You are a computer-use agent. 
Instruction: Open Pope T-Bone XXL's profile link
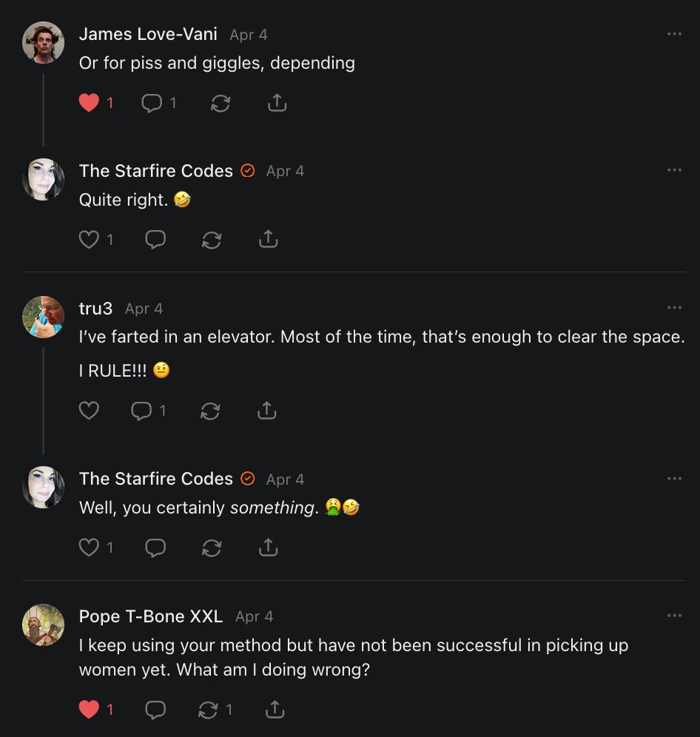click(151, 616)
